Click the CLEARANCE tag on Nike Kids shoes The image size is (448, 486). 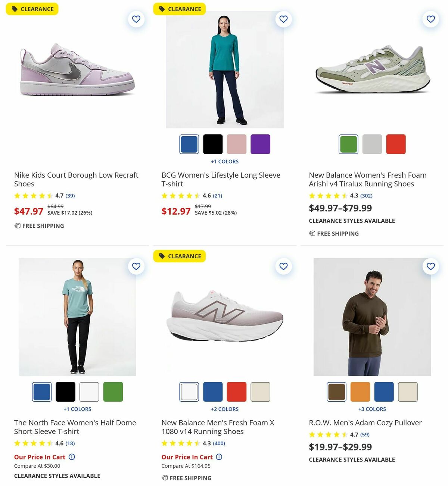point(32,9)
